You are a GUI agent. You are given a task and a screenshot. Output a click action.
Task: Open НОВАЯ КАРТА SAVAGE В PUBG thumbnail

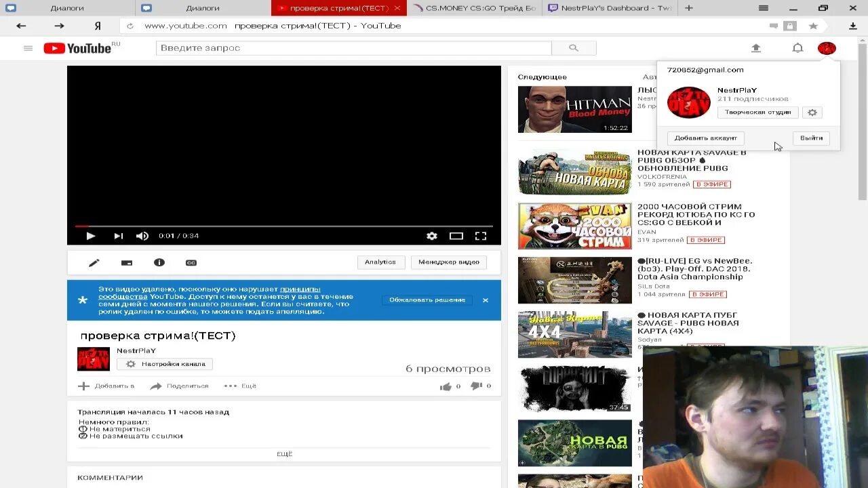click(x=575, y=172)
